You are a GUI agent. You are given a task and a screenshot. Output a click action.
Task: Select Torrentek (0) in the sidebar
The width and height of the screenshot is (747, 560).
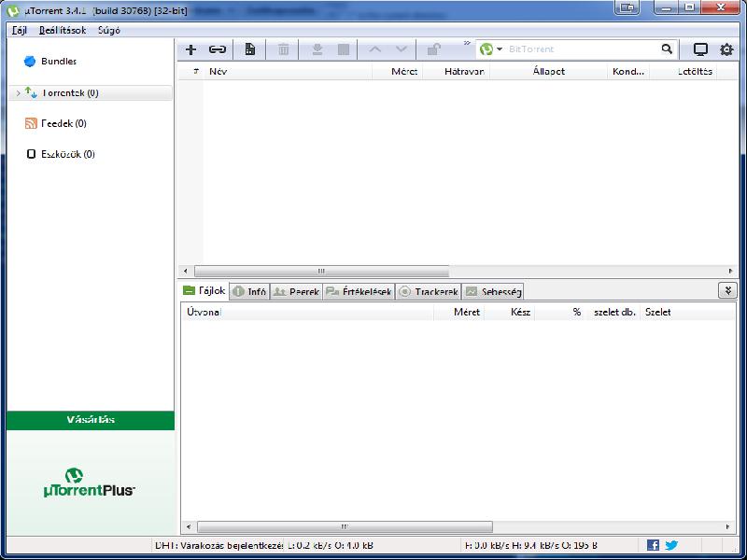point(90,92)
